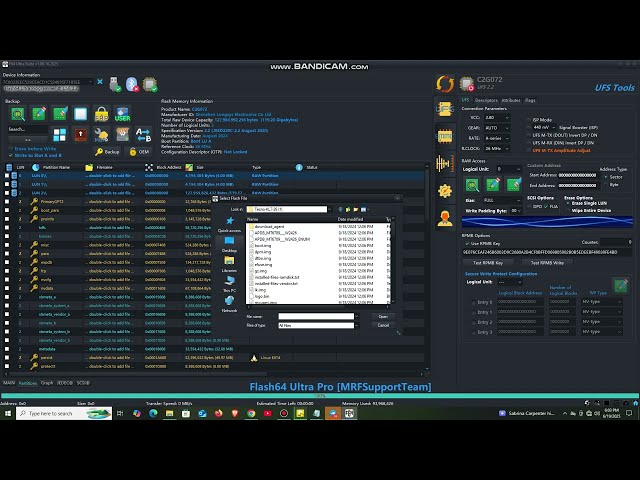The height and width of the screenshot is (480, 640).
Task: Click Network in the file dialog sidebar
Action: (x=229, y=304)
